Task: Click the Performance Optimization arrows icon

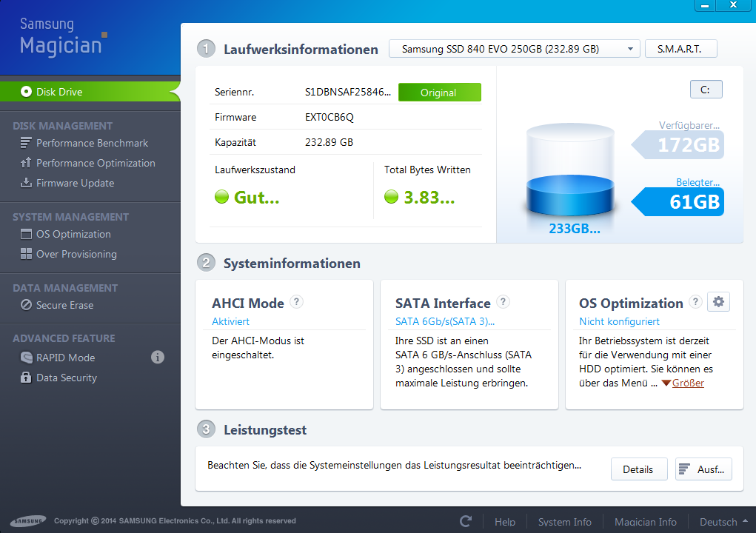Action: coord(26,163)
